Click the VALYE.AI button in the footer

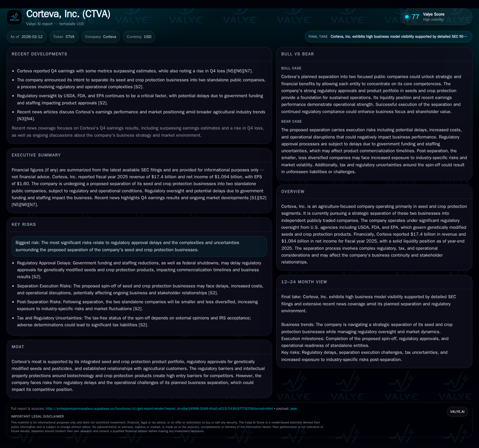[457, 412]
